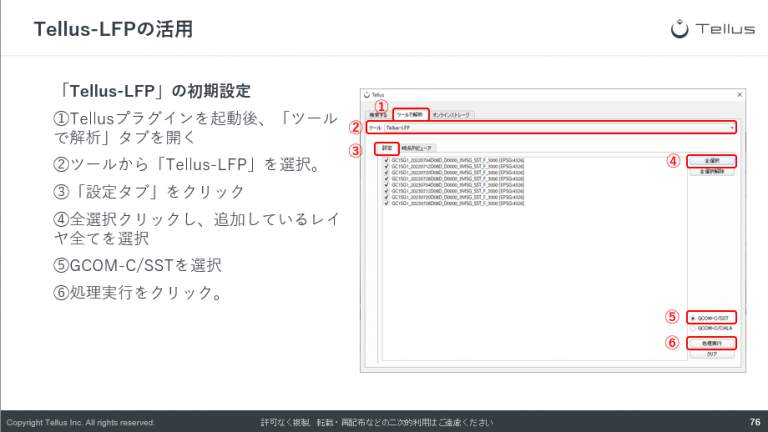The height and width of the screenshot is (432, 768).
Task: Toggle the GC1SG1_20220712D08D layer checkbox
Action: (386, 167)
